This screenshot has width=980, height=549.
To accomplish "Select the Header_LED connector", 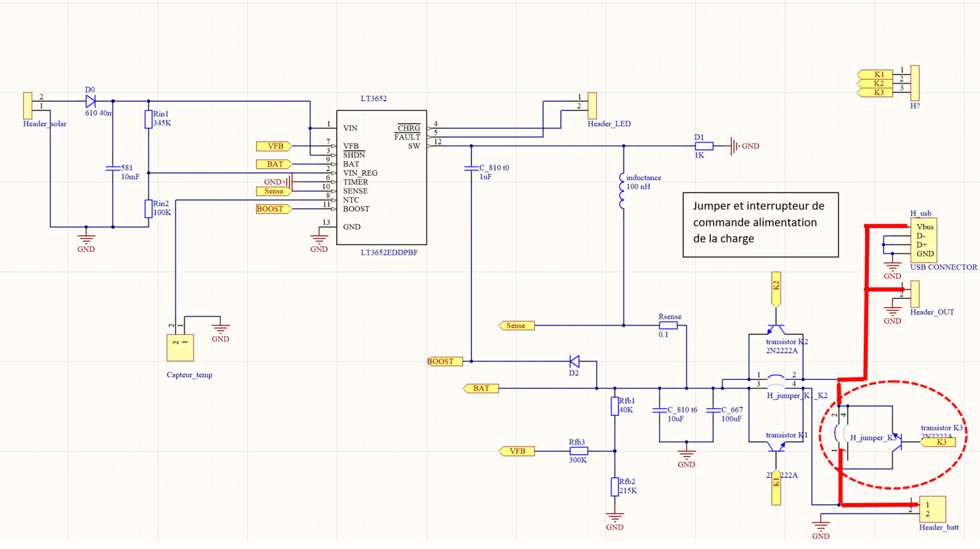I will tap(592, 105).
